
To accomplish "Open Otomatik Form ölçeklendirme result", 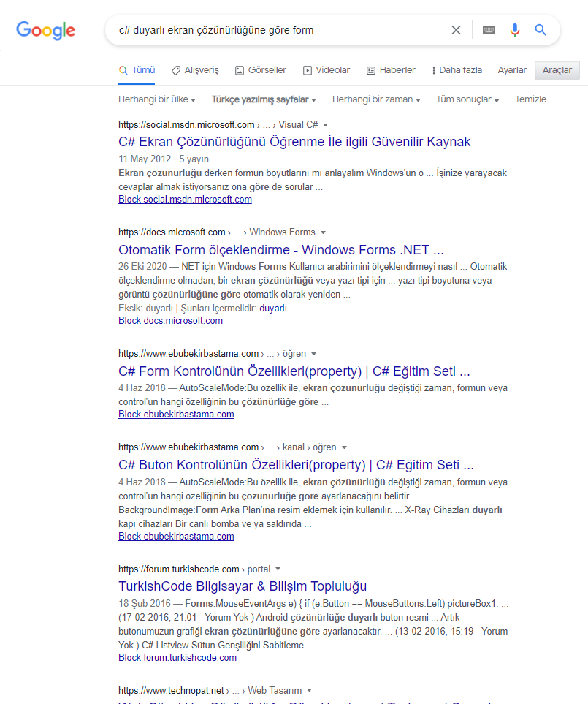I will (280, 249).
